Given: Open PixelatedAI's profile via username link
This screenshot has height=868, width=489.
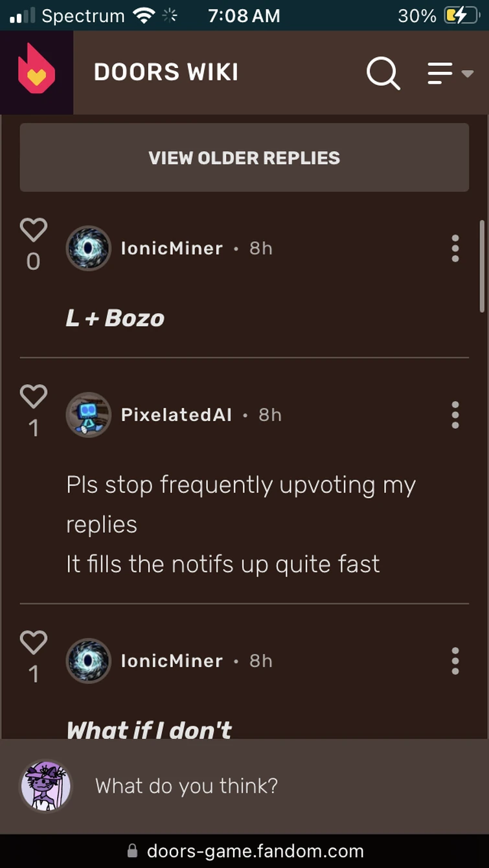Looking at the screenshot, I should coord(176,415).
